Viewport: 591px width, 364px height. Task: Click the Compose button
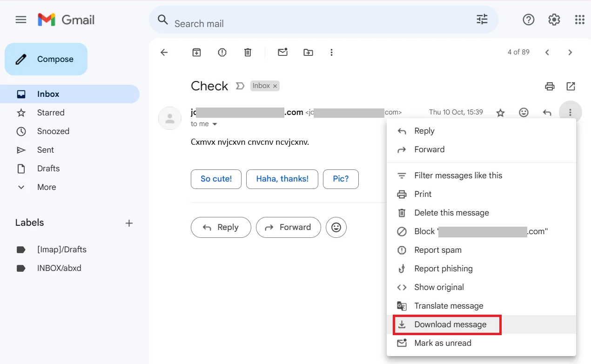pos(46,59)
